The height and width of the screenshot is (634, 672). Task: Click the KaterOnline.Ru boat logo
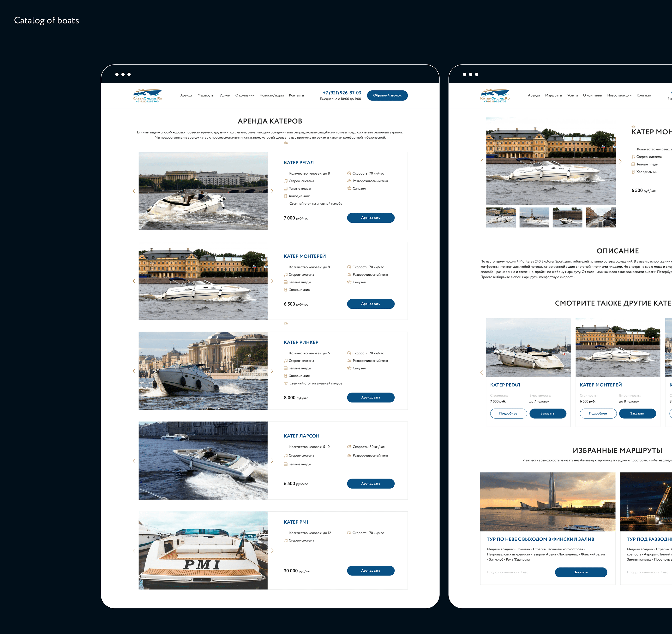[x=147, y=94]
